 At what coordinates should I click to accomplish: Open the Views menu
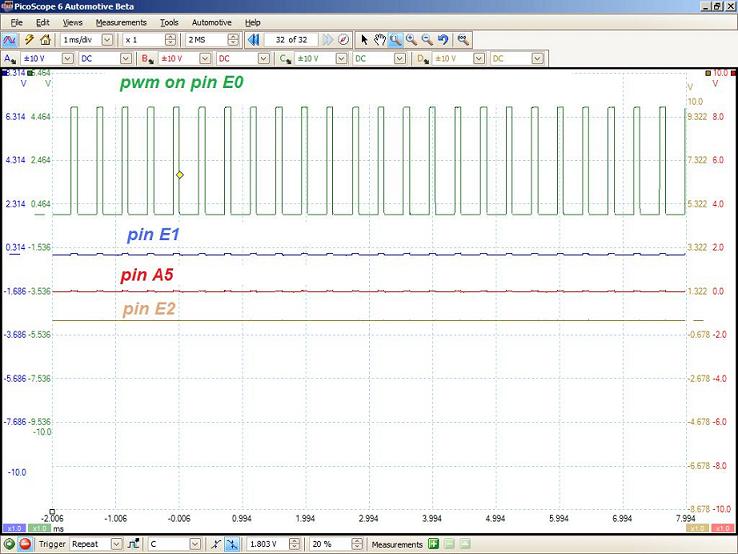pyautogui.click(x=72, y=23)
